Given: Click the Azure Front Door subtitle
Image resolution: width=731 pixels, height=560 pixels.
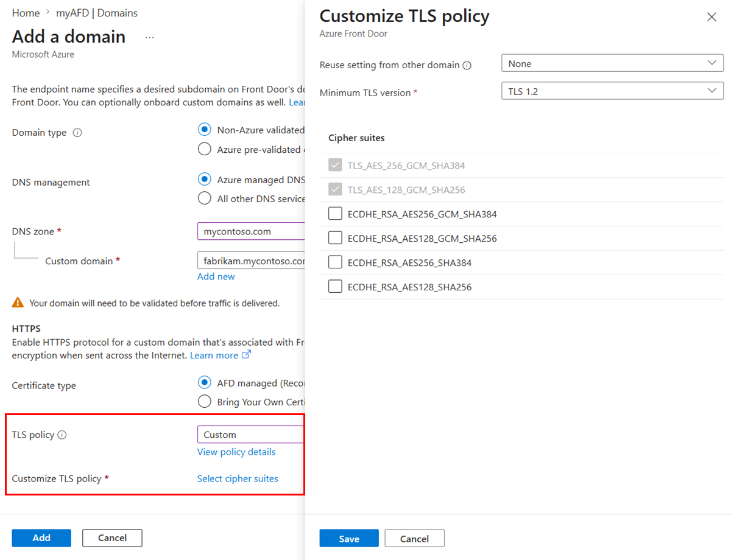Looking at the screenshot, I should 353,34.
